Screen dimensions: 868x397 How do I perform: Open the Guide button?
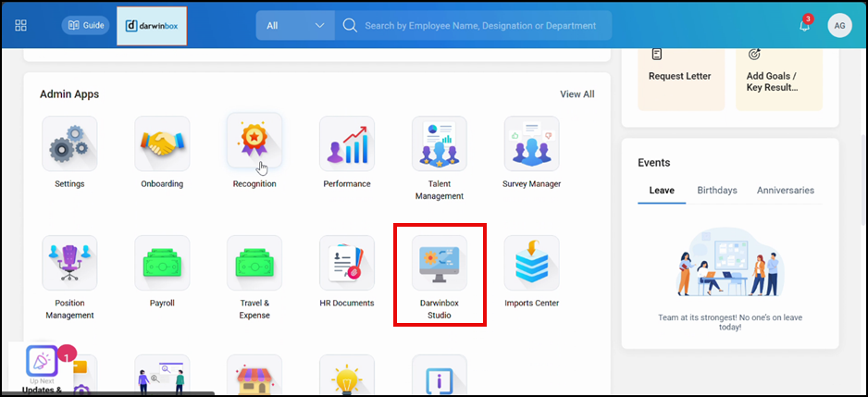[85, 26]
